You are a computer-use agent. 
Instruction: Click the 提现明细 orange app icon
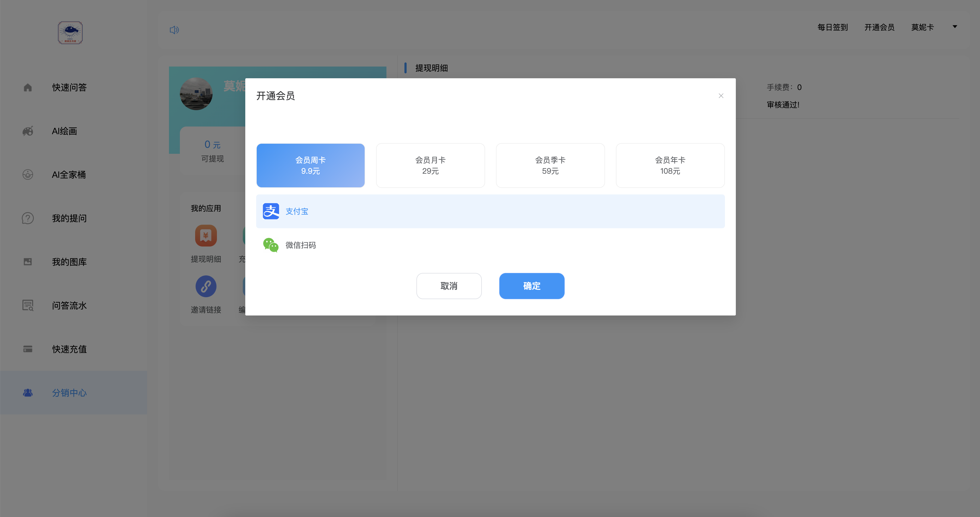(206, 236)
